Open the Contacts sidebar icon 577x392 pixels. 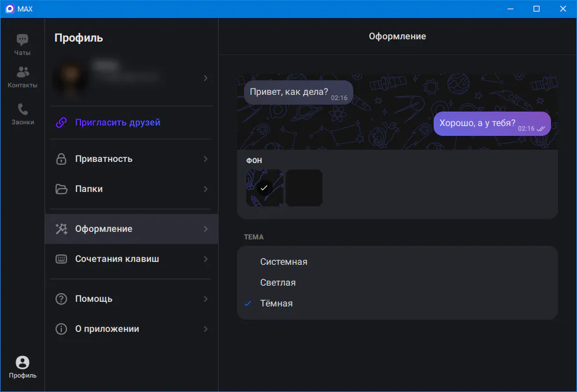(23, 72)
